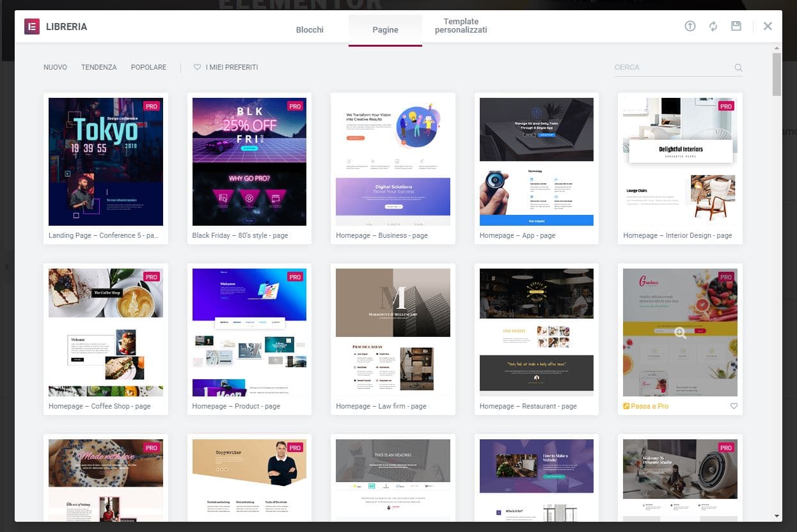Open the This Is An Heading template thumbnail
This screenshot has height=532, width=797.
pyautogui.click(x=393, y=480)
